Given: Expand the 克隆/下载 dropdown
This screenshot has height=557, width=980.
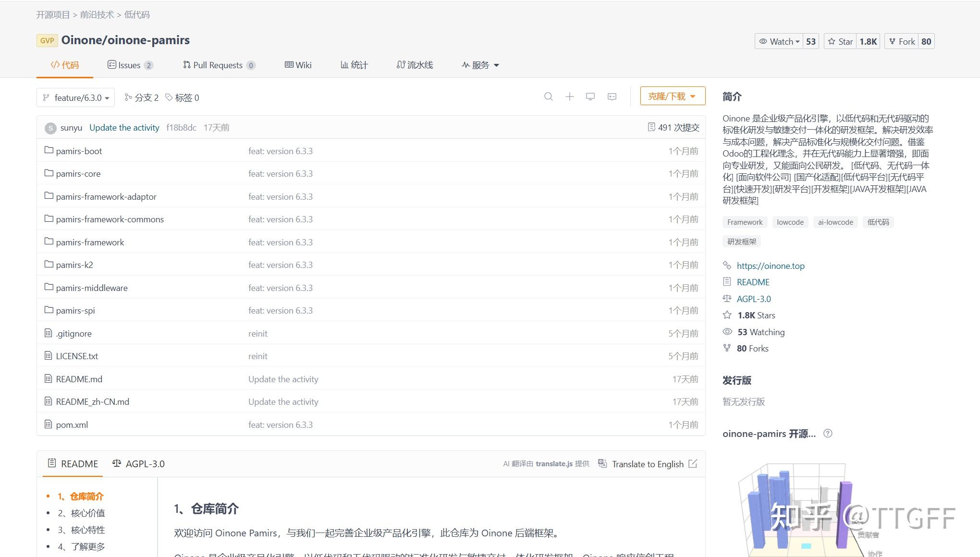Looking at the screenshot, I should point(672,96).
